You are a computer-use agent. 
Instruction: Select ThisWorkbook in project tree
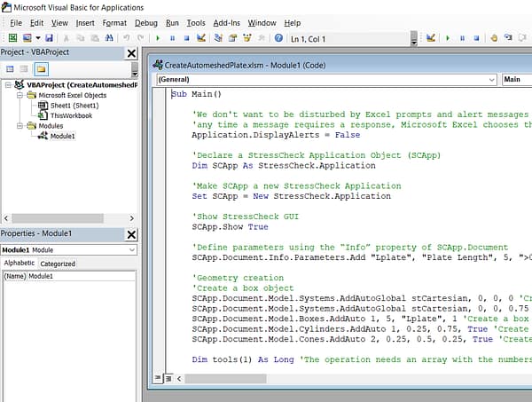point(71,115)
